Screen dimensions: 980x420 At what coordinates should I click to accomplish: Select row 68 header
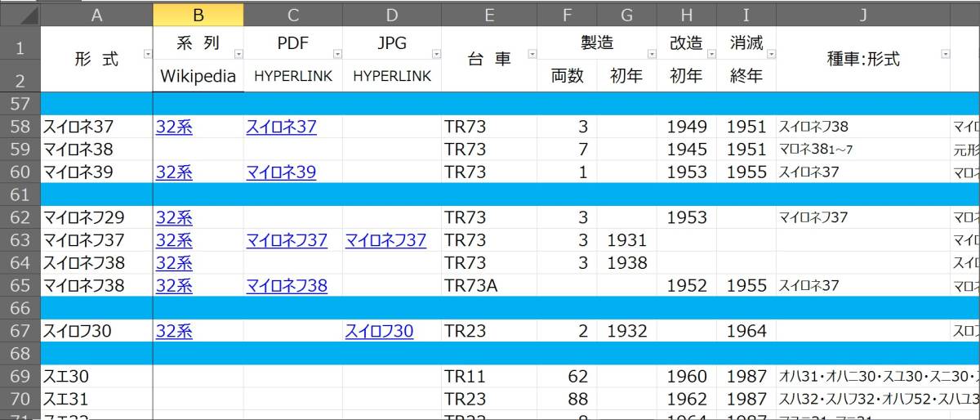tap(20, 354)
